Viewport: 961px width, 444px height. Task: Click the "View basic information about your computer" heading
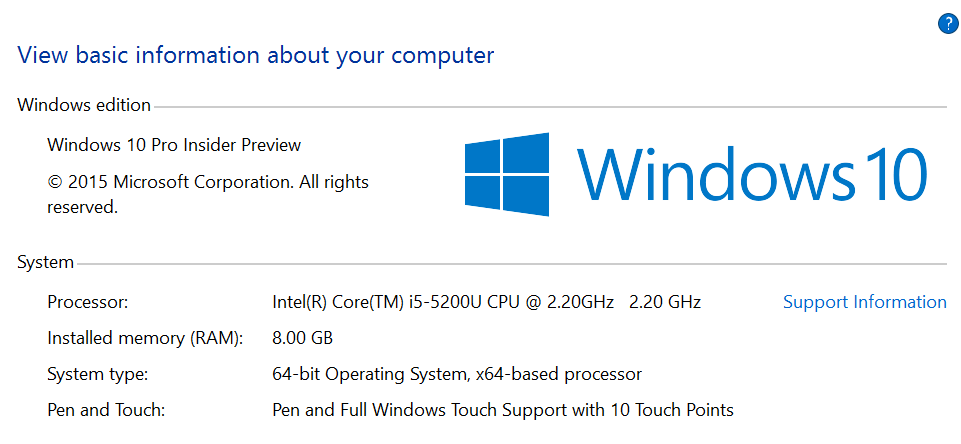tap(256, 55)
